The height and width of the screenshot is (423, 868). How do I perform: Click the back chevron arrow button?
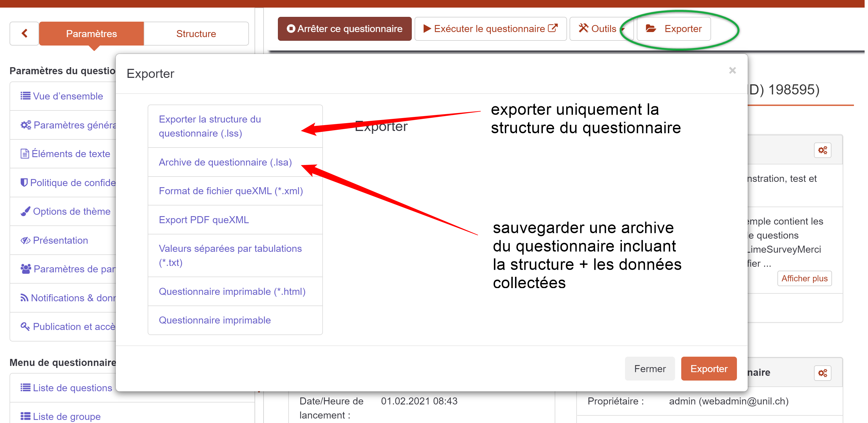tap(24, 33)
